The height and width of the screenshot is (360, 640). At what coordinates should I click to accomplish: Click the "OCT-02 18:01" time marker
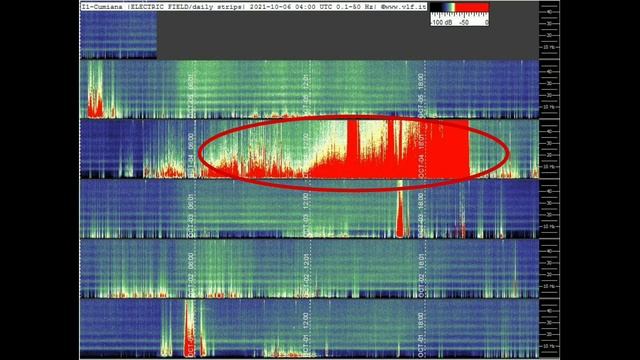point(421,275)
